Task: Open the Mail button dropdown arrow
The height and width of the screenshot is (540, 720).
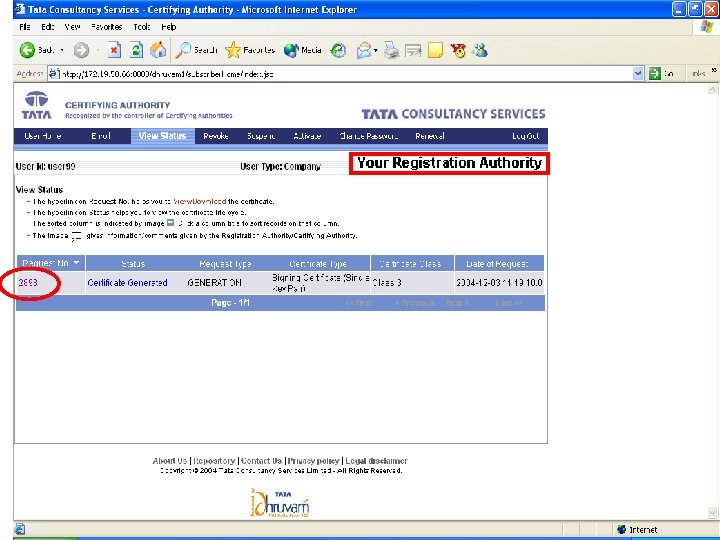Action: (x=376, y=50)
